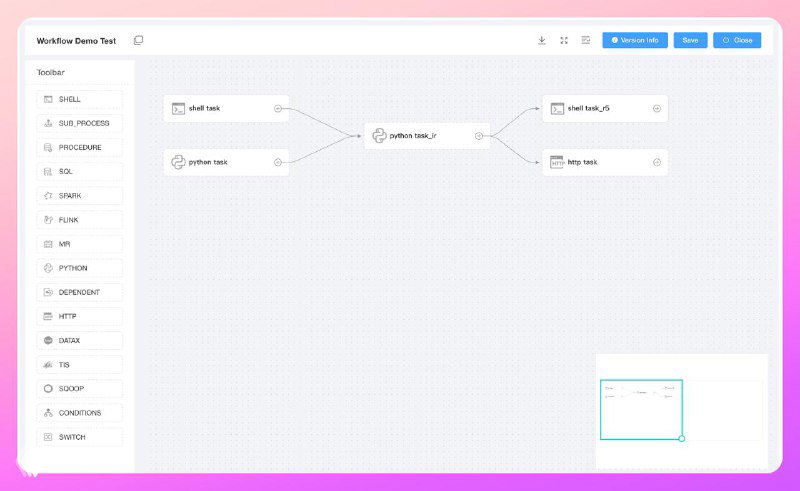The height and width of the screenshot is (491, 800).
Task: Click the download workflow icon
Action: pos(542,40)
